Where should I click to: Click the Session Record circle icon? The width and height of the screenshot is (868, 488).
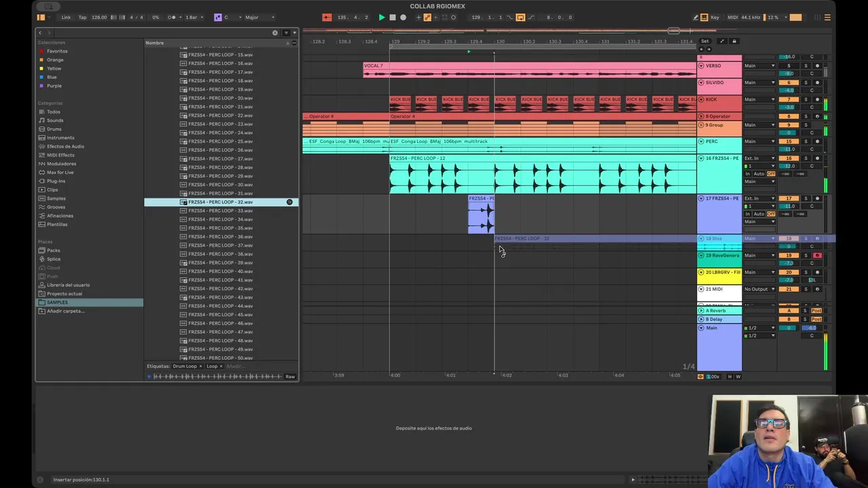coord(453,18)
